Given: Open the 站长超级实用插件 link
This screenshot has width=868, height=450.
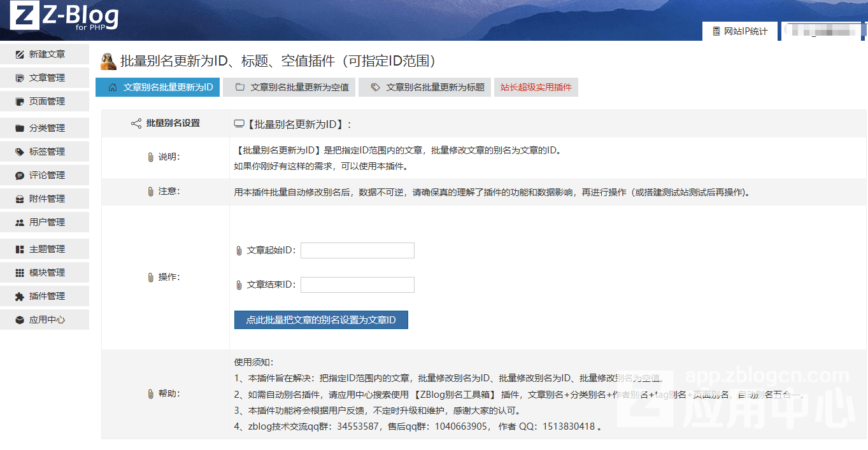Looking at the screenshot, I should pyautogui.click(x=536, y=87).
